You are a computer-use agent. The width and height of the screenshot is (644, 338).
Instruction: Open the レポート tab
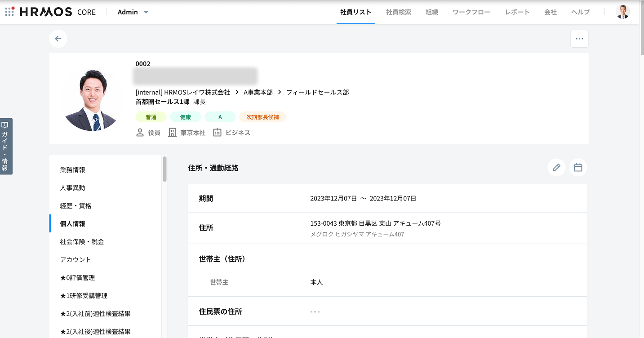pos(517,12)
